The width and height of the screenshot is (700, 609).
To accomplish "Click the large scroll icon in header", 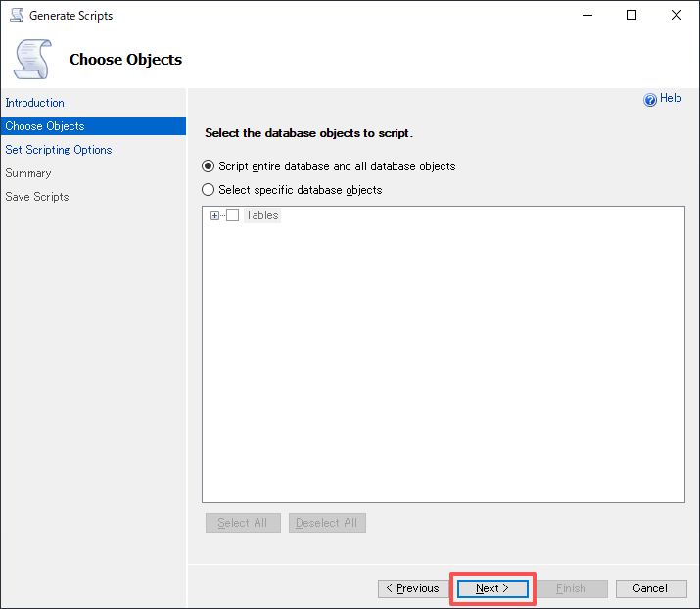I will point(31,59).
